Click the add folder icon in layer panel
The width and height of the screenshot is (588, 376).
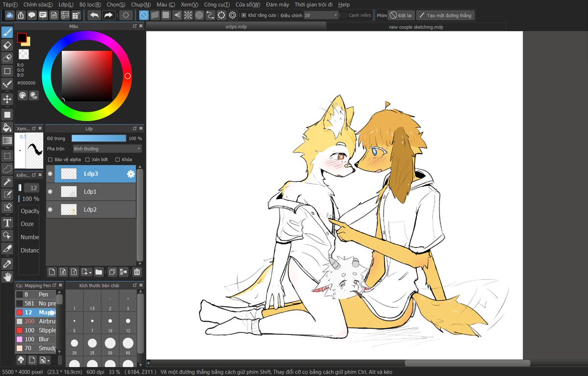pos(99,272)
